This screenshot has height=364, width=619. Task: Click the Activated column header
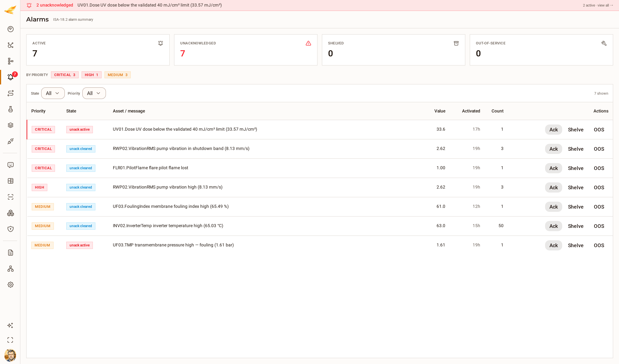471,111
